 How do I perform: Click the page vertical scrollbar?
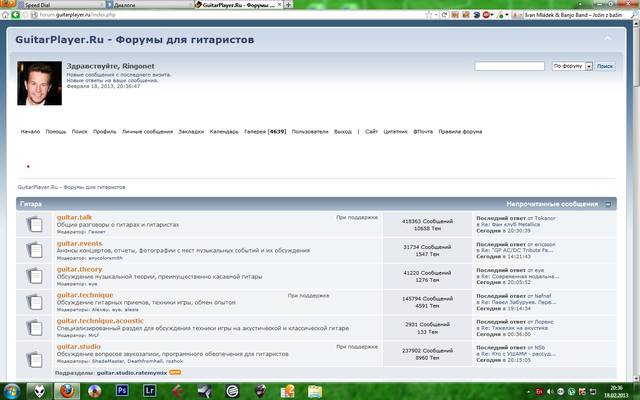636,201
